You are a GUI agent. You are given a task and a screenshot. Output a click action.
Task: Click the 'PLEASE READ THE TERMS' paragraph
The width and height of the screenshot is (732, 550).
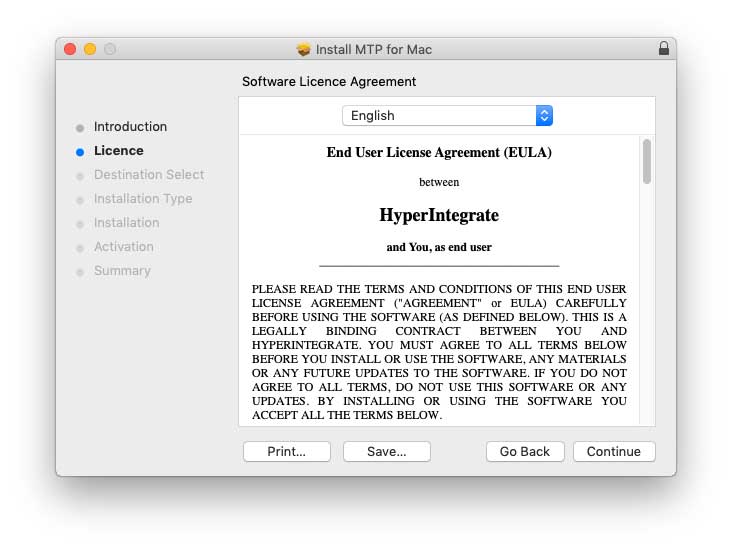[x=439, y=352]
